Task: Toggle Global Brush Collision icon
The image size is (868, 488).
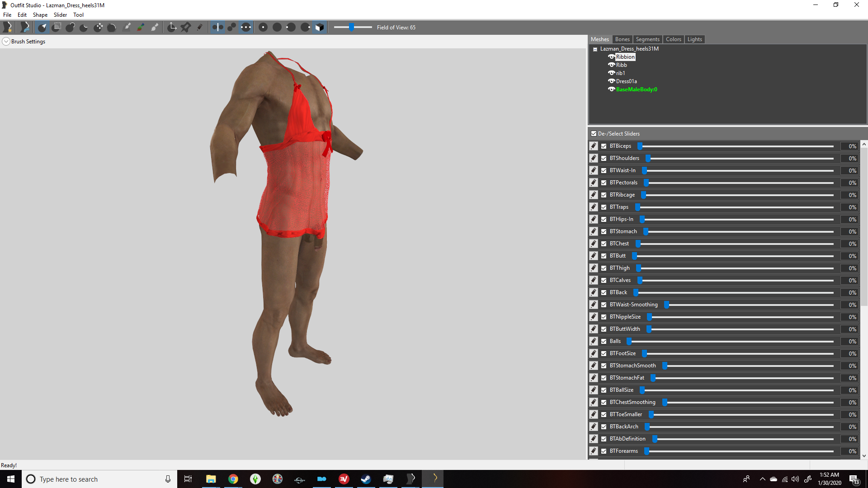Action: tap(245, 28)
